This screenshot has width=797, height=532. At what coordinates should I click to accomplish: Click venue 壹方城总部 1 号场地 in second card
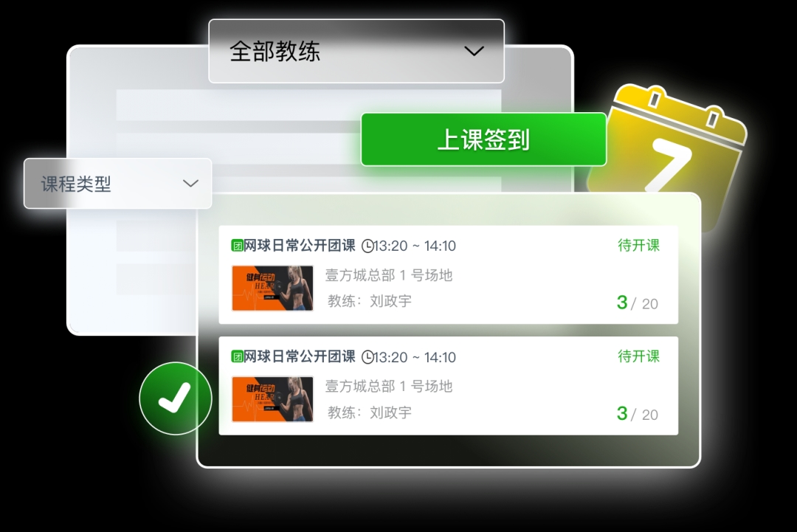[x=389, y=386]
